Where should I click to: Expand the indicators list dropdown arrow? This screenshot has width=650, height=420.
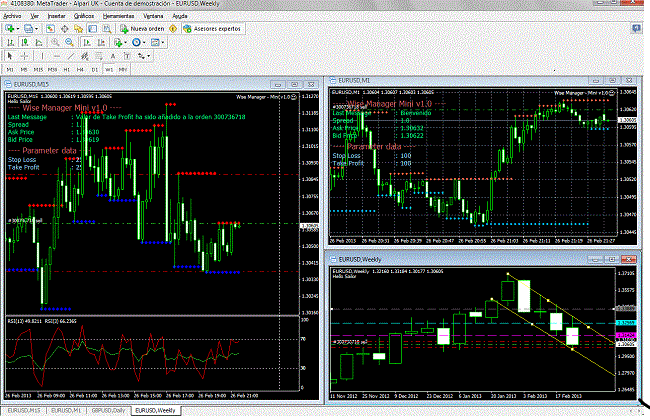126,42
